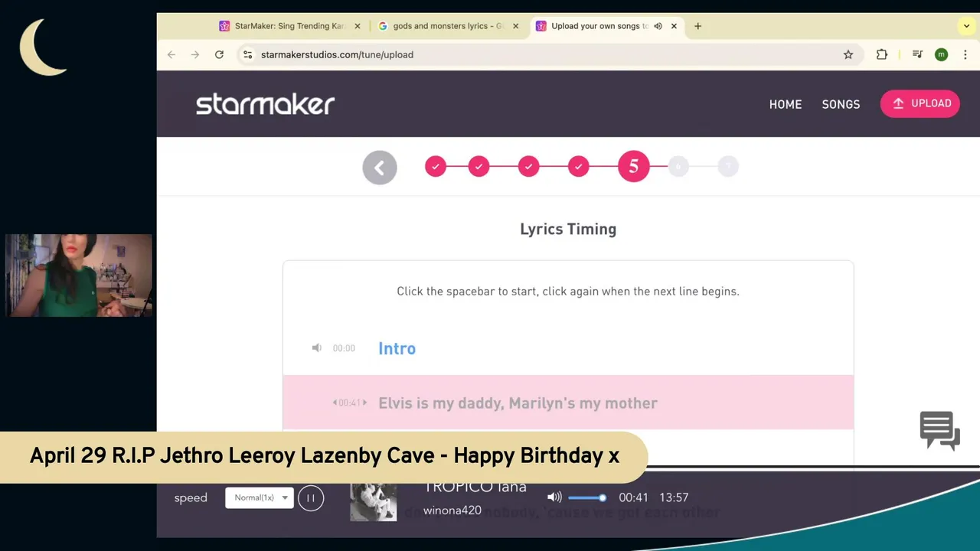The image size is (980, 551).
Task: Mute the player volume speaker icon
Action: click(554, 497)
